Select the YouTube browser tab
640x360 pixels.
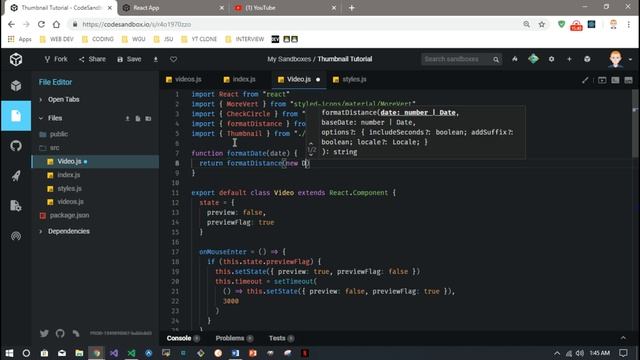(285, 8)
